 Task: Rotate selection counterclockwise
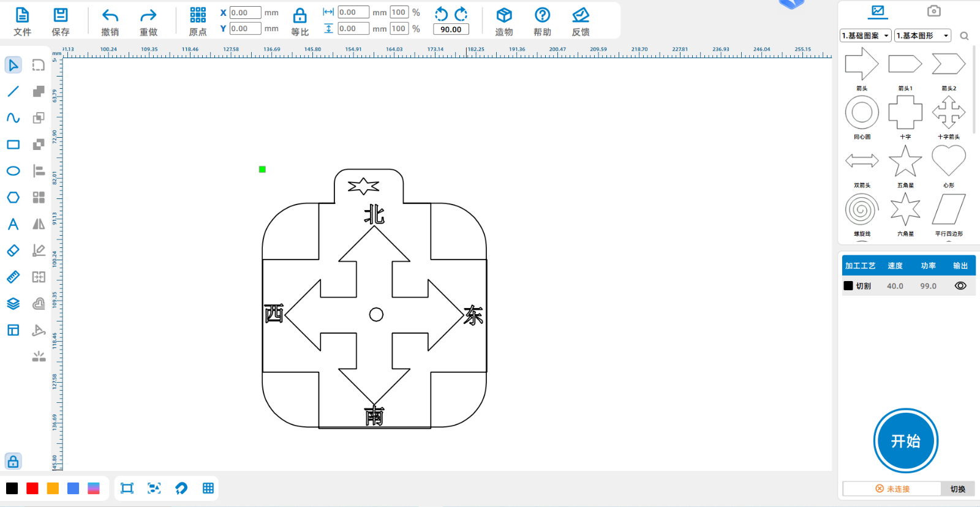[441, 13]
